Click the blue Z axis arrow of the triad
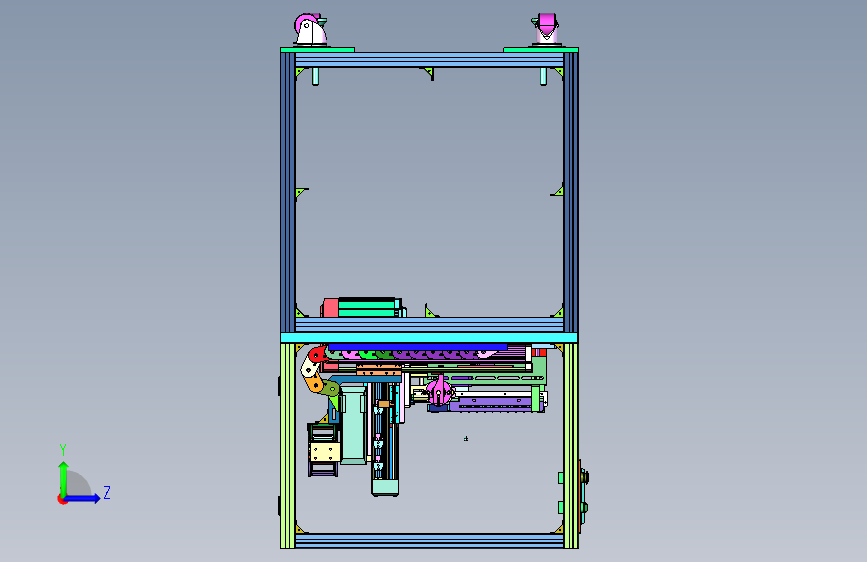The width and height of the screenshot is (867, 562). (83, 498)
